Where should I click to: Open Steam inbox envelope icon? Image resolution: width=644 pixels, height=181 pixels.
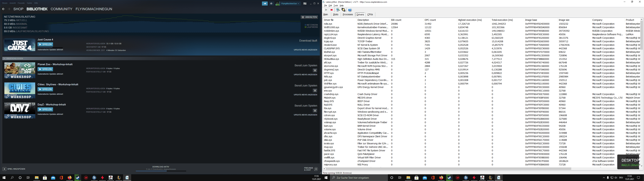click(x=271, y=4)
